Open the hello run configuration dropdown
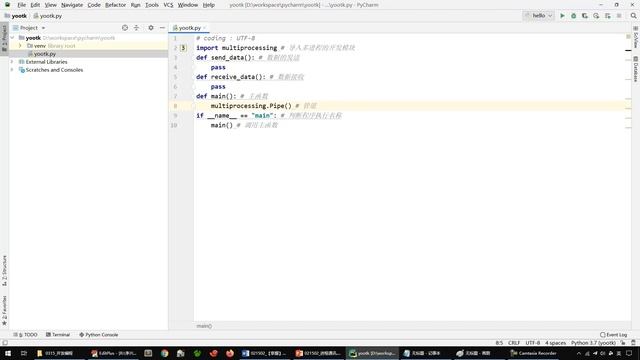The height and width of the screenshot is (360, 640). 539,16
